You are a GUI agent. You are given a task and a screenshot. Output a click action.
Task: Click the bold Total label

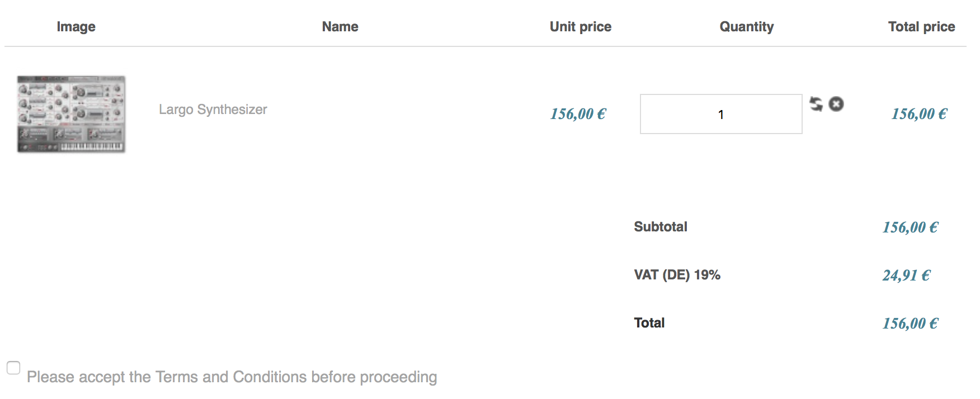click(649, 323)
